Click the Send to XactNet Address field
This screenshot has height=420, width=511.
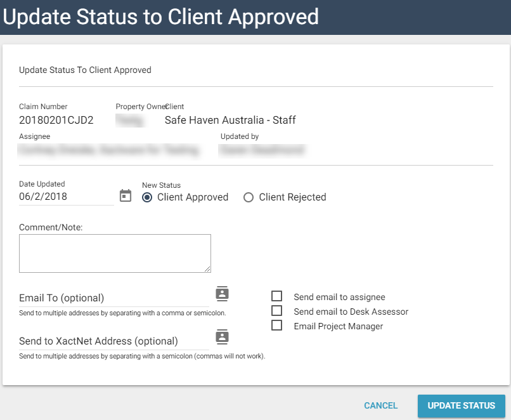click(x=114, y=341)
